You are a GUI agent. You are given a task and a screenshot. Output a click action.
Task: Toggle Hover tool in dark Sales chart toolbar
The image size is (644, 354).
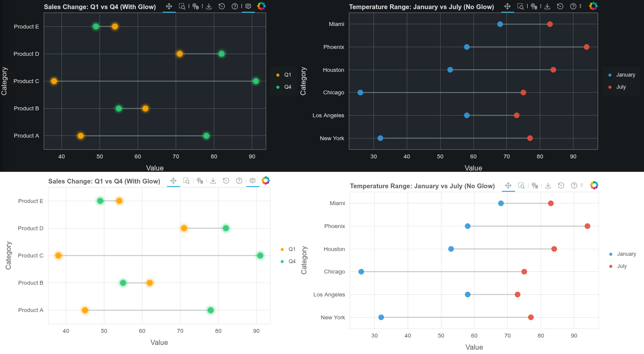(248, 6)
